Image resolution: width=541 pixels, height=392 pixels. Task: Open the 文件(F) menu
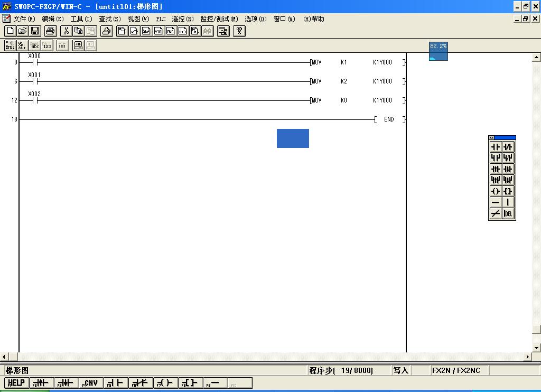click(x=24, y=19)
